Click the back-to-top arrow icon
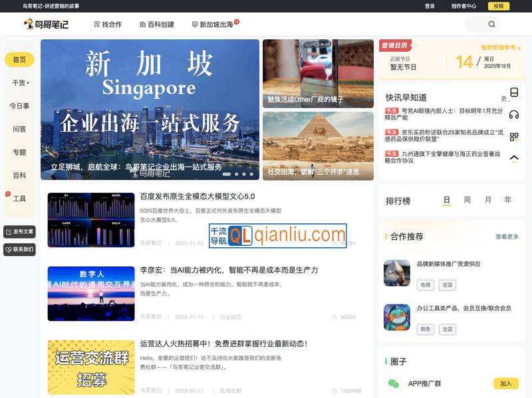Screen dimensions: 532x398 pyautogui.click(x=514, y=158)
